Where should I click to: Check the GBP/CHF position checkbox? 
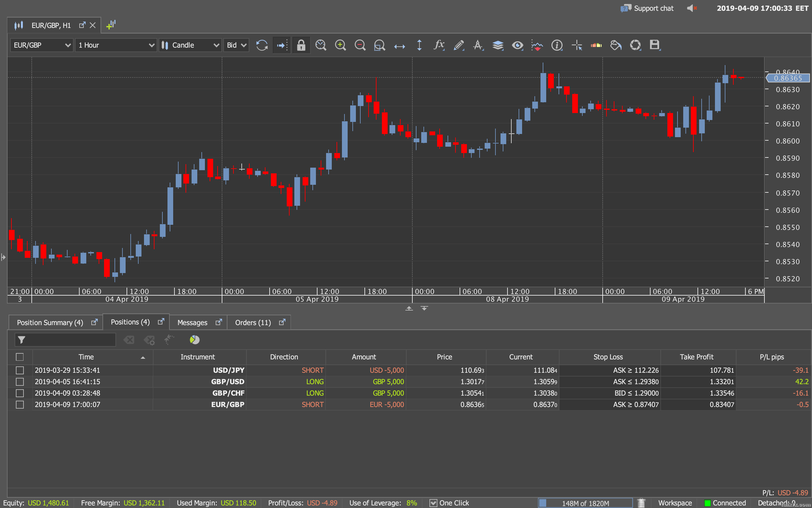click(20, 393)
